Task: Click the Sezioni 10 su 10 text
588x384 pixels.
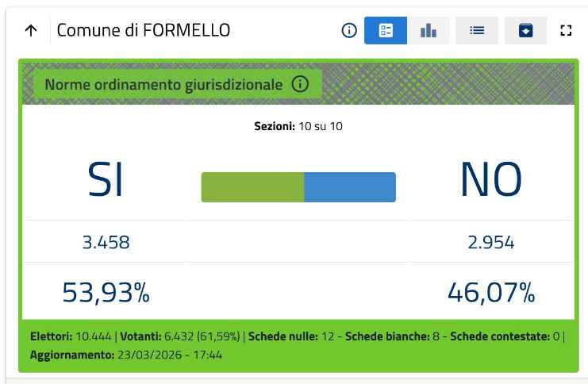Action: click(x=298, y=127)
